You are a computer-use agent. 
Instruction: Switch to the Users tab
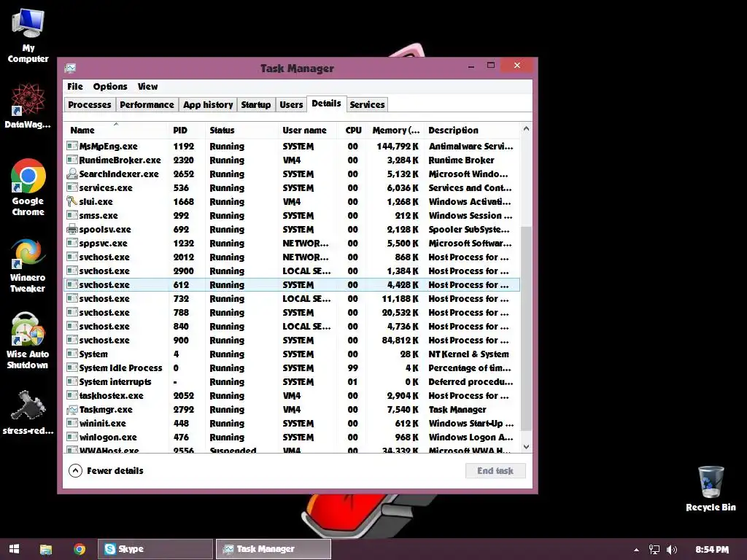(x=291, y=104)
